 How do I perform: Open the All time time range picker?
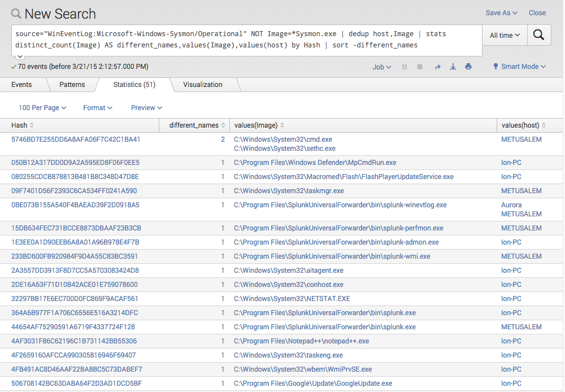coord(503,34)
